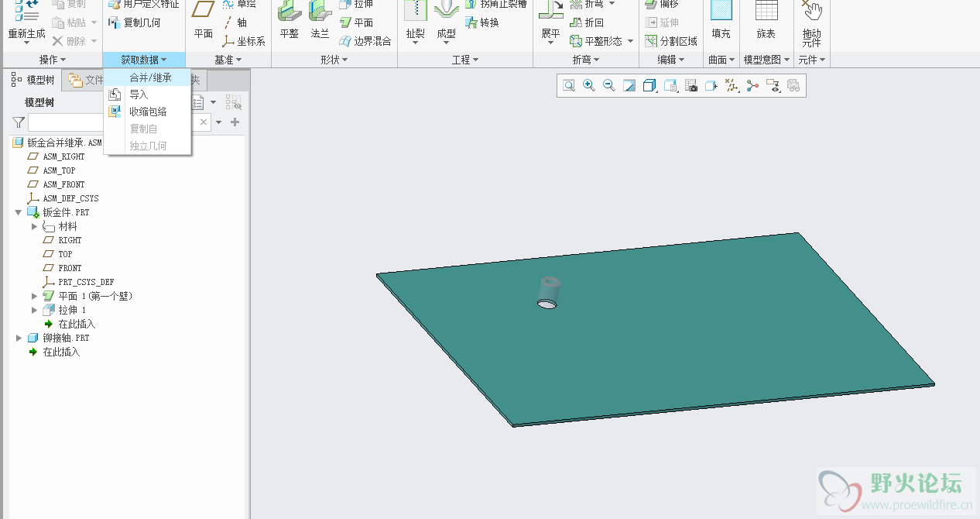980x519 pixels.
Task: Click the Refit zoom icon
Action: (569, 86)
